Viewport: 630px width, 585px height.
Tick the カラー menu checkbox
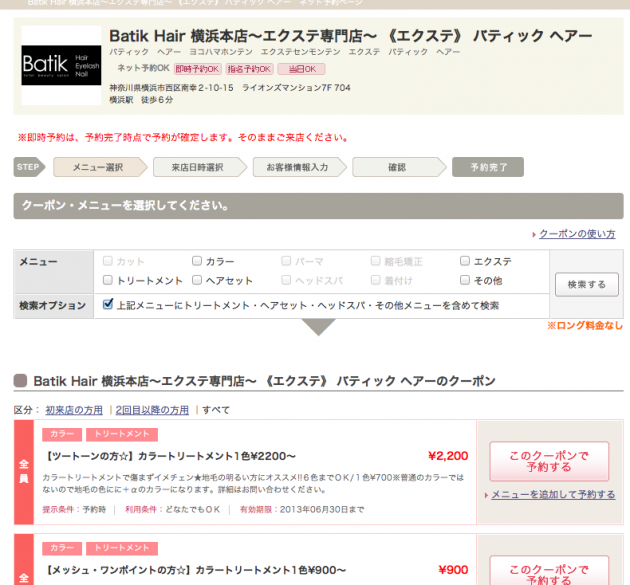tap(196, 261)
